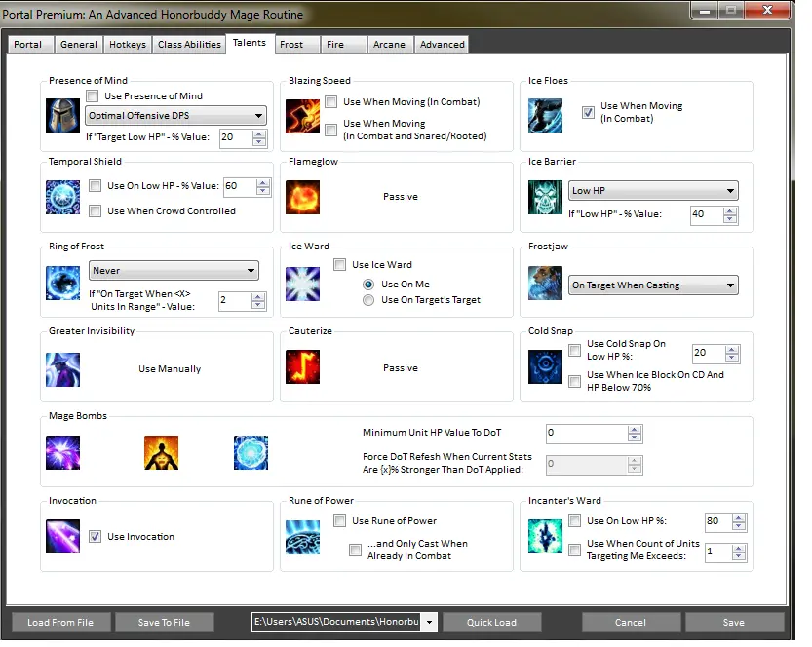The image size is (812, 647).
Task: Click the Ice Barrier skull icon
Action: (545, 197)
